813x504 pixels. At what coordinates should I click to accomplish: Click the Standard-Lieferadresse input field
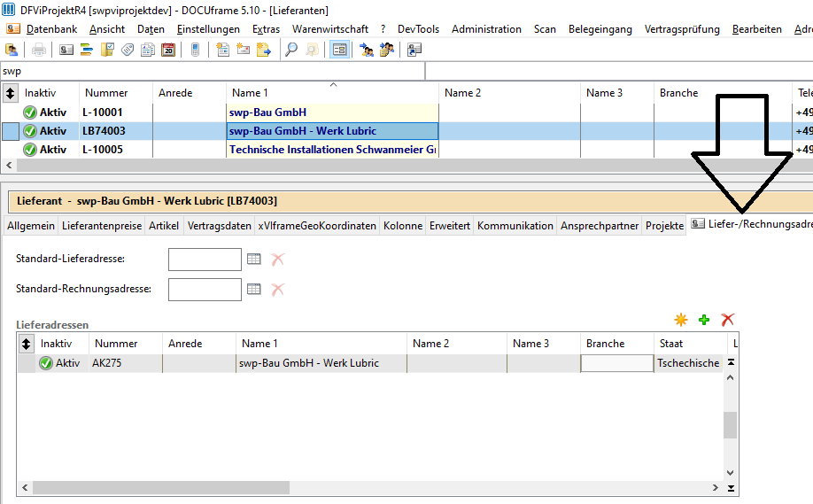(205, 260)
